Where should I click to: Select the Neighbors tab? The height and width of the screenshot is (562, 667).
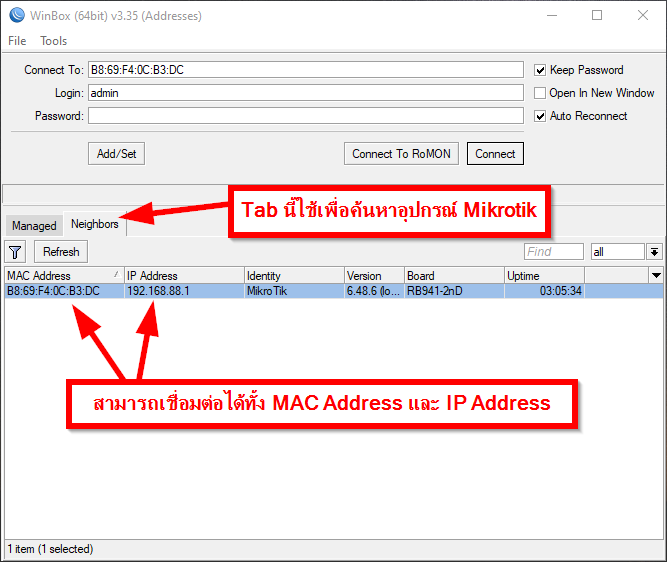tap(94, 224)
